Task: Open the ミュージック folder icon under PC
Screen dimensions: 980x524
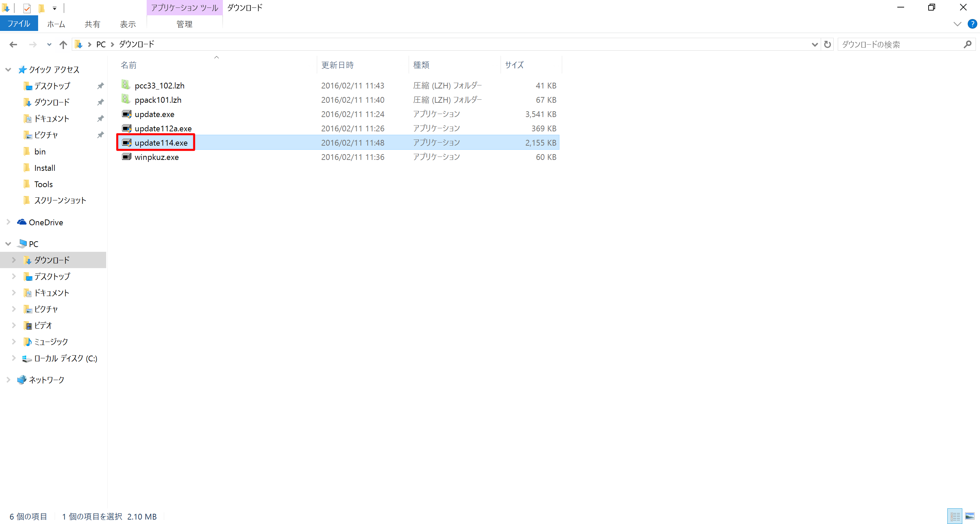Action: pos(27,342)
